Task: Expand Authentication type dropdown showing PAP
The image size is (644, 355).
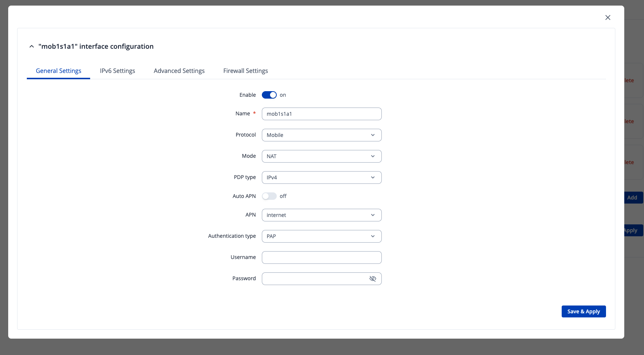Action: pyautogui.click(x=321, y=236)
